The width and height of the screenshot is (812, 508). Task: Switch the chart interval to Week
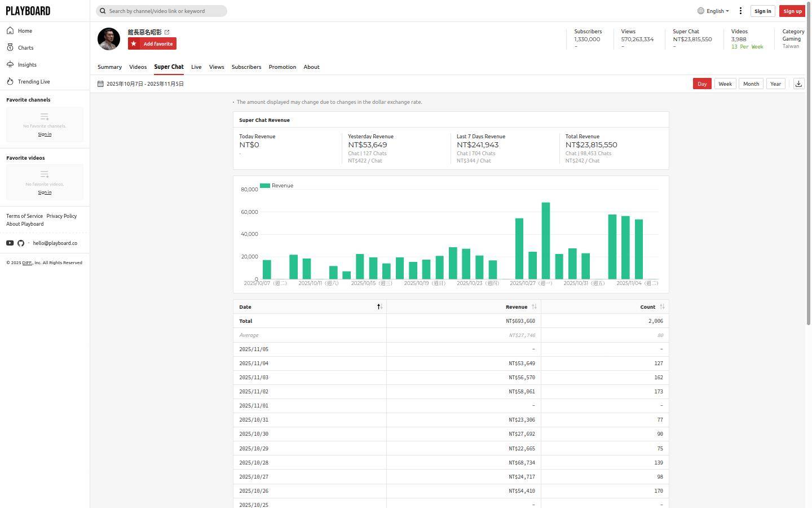725,84
